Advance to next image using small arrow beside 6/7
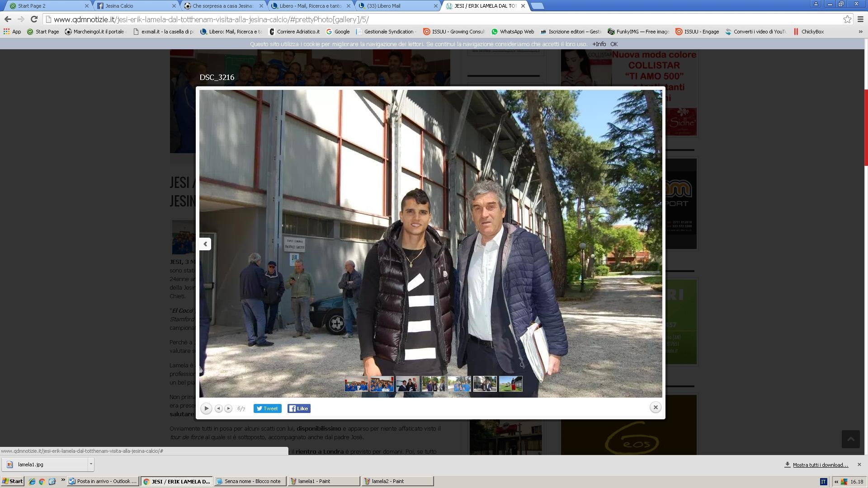 pos(228,408)
